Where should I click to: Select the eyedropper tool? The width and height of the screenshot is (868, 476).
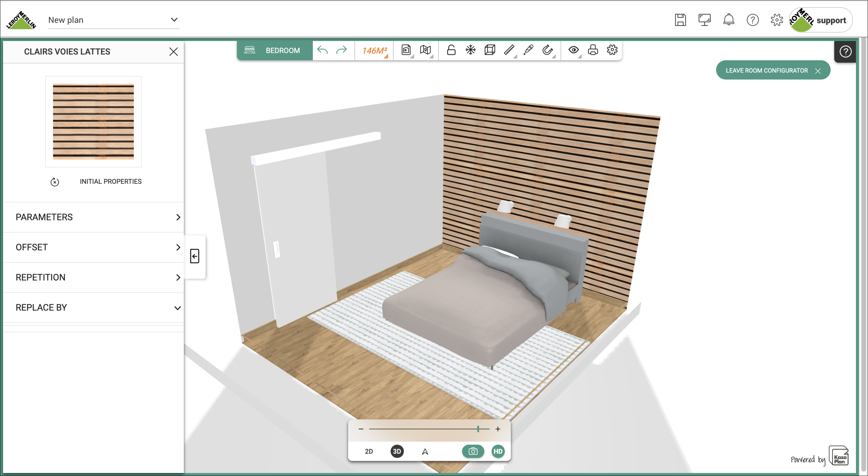(528, 50)
